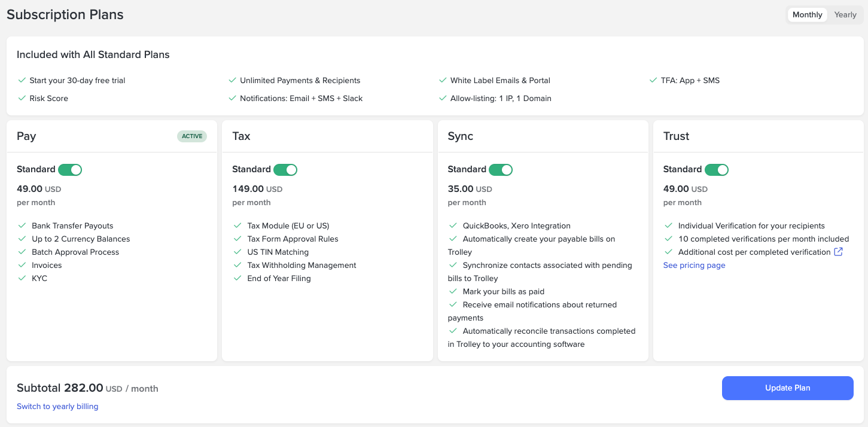
Task: Click checkmark beside Up to 2 Currency Balances
Action: [x=22, y=239]
